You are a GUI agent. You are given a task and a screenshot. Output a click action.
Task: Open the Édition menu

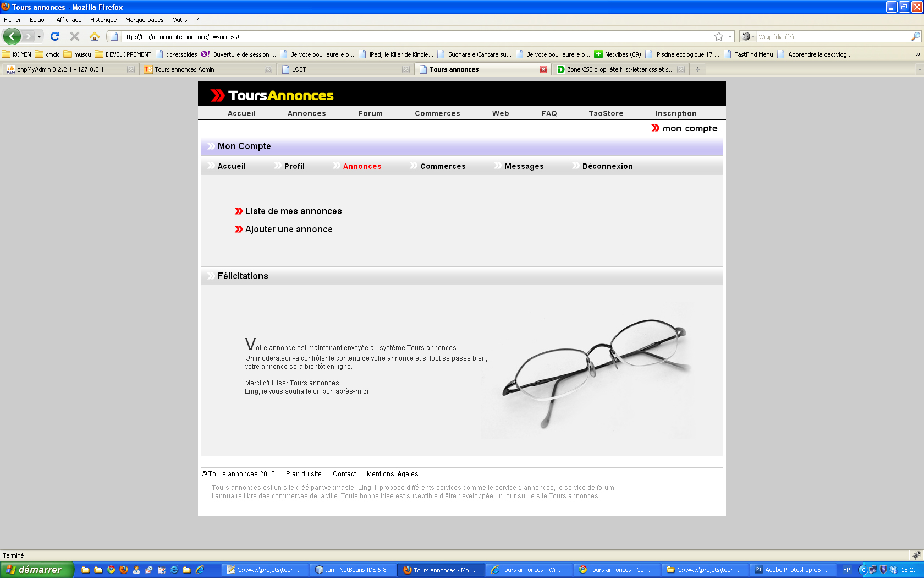38,20
